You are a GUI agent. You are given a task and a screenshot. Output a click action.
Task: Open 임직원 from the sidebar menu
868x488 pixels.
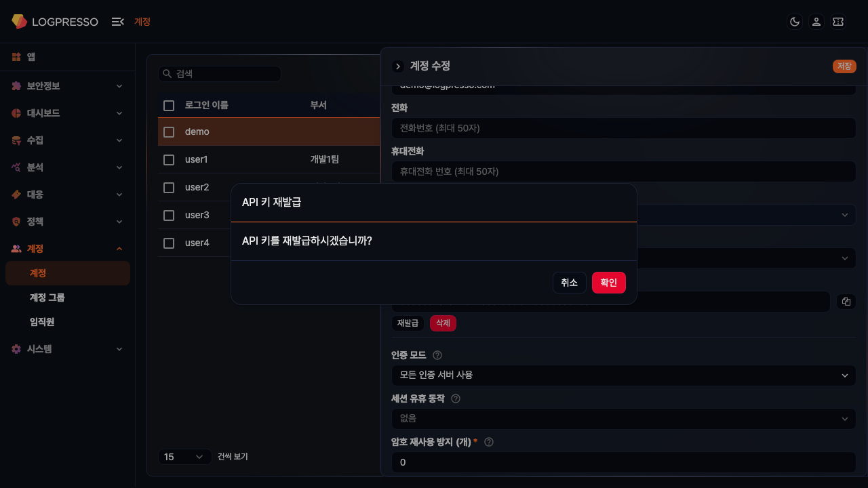41,322
